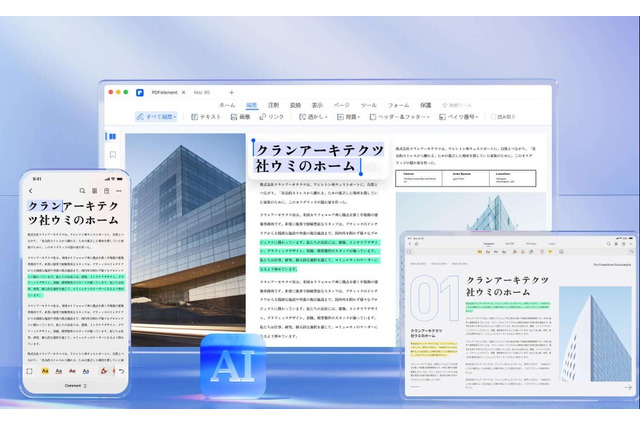Select the pen tool on phone
Screen dimensions: 640x426
coord(104,371)
